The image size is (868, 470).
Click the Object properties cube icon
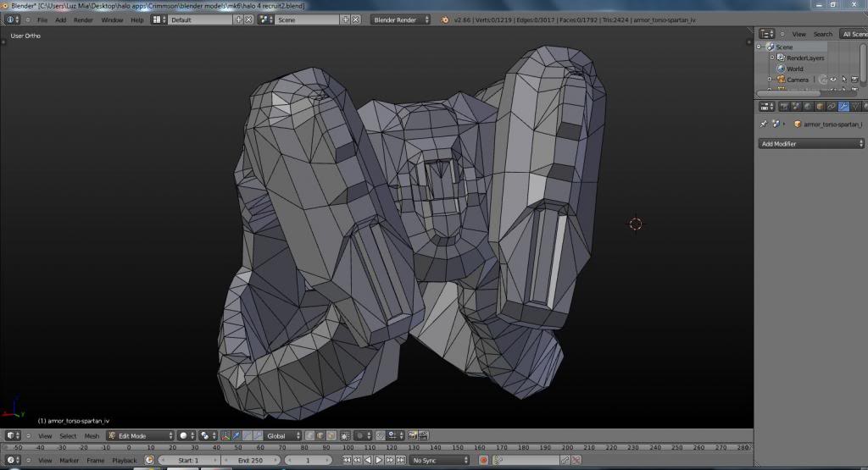click(x=820, y=107)
